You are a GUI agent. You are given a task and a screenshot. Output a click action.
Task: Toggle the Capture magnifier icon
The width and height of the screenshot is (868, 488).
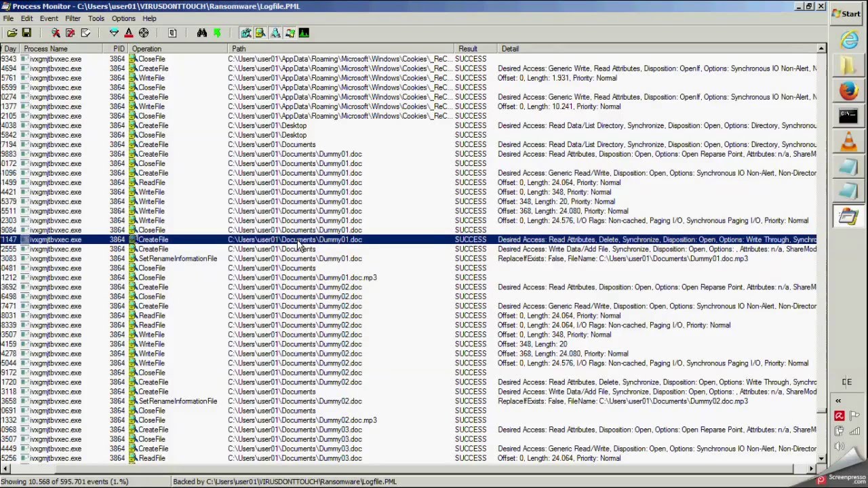[56, 33]
